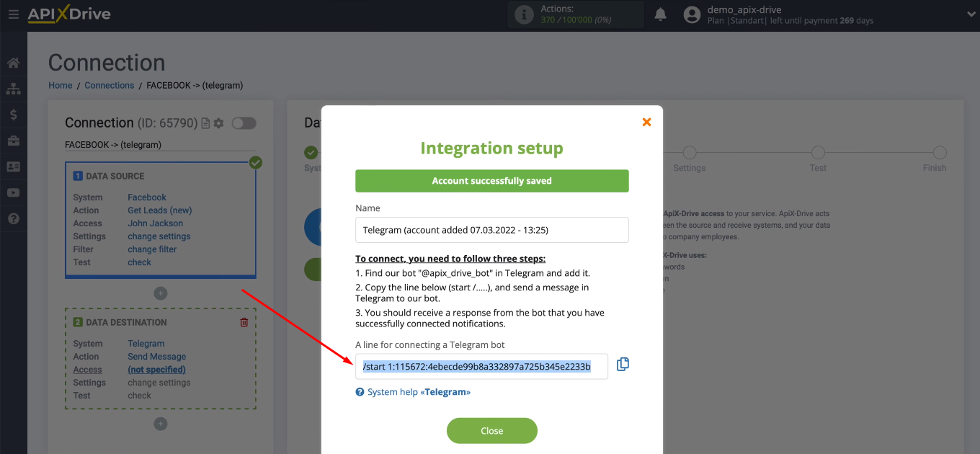This screenshot has width=980, height=454.
Task: Click the briefcase services icon in sidebar
Action: [13, 141]
